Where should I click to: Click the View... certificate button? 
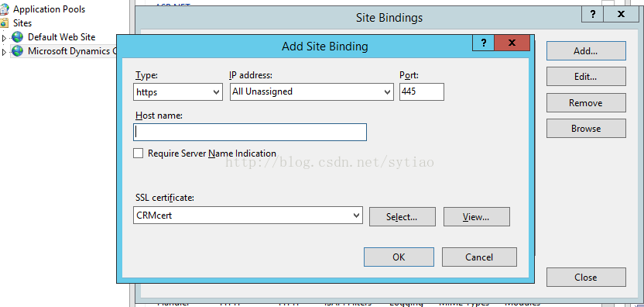(477, 217)
